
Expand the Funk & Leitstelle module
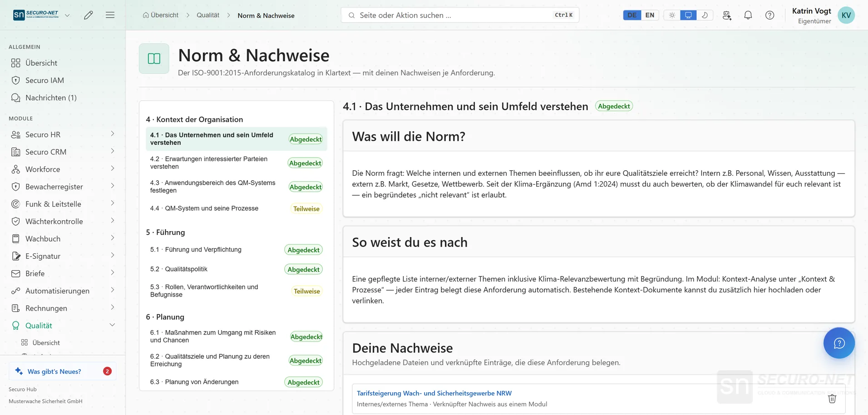(x=113, y=203)
